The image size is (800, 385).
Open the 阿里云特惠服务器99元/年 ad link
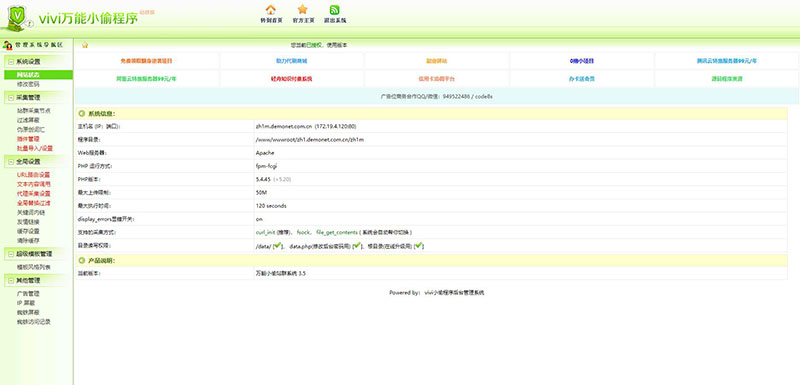tap(146, 79)
